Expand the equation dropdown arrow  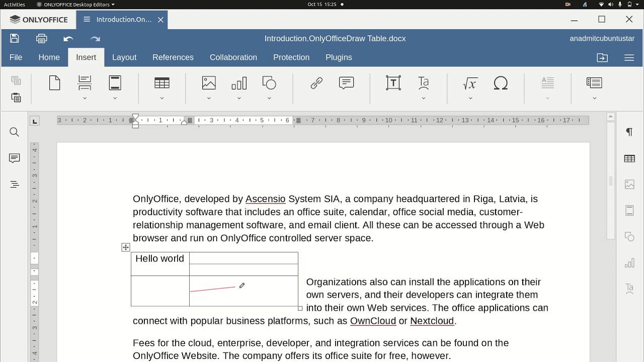coord(470,99)
